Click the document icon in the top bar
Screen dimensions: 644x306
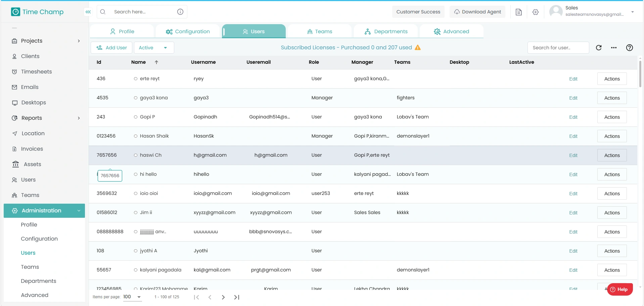coord(518,12)
